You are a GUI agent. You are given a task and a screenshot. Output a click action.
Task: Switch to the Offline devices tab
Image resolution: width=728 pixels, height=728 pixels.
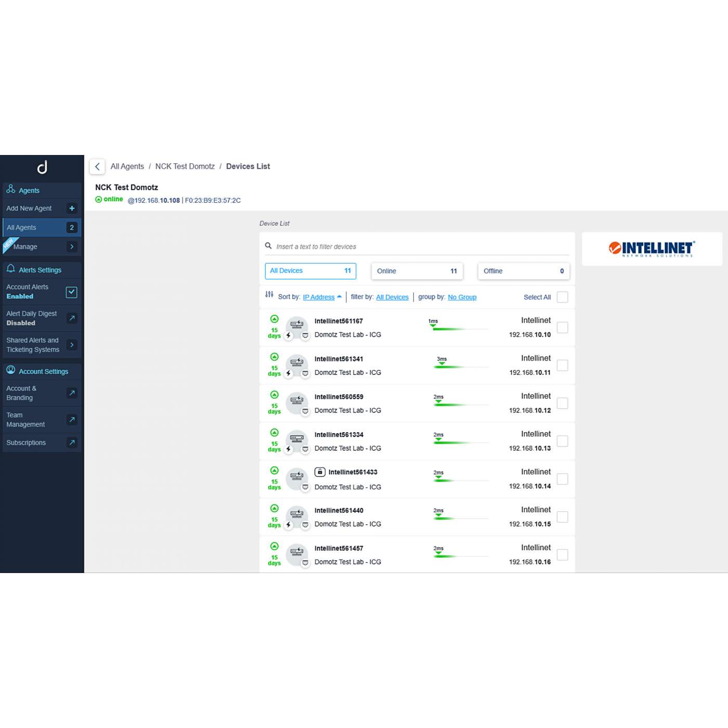[523, 271]
